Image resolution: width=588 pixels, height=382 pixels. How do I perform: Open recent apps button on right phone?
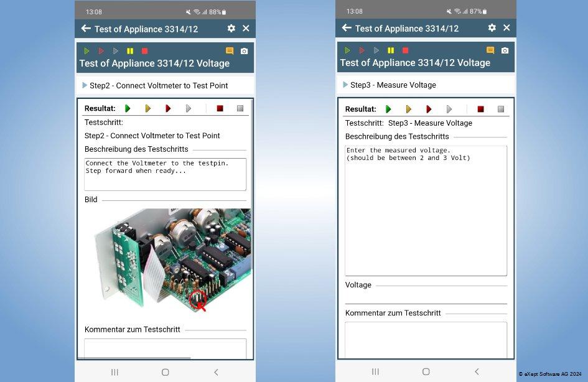[x=375, y=371]
